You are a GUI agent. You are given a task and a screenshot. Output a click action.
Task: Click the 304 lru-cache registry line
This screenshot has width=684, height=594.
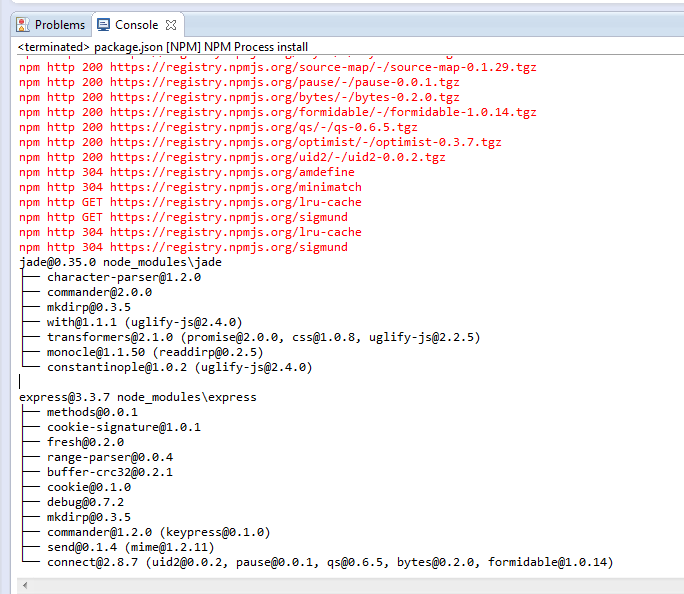pyautogui.click(x=190, y=232)
